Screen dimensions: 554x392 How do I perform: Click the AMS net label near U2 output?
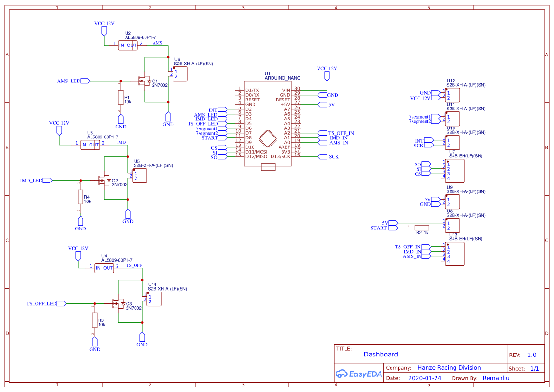[157, 43]
